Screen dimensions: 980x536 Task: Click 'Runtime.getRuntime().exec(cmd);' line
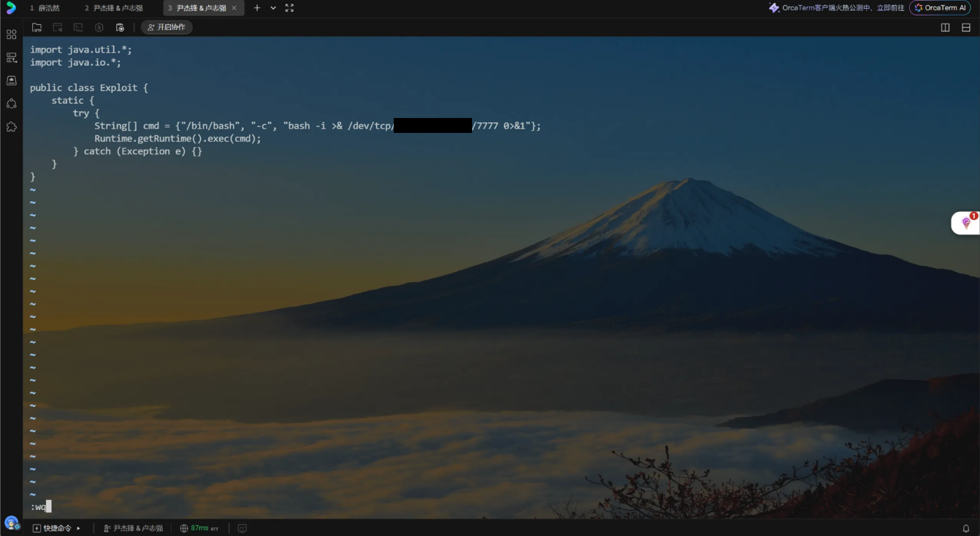click(178, 139)
